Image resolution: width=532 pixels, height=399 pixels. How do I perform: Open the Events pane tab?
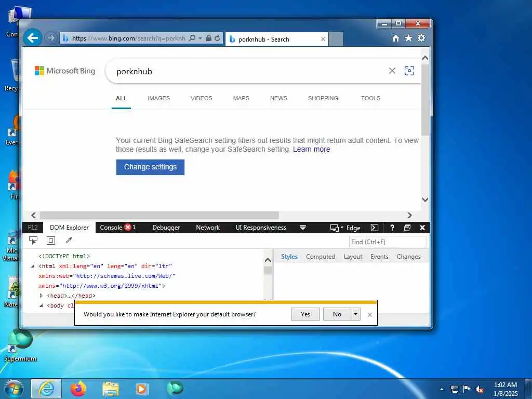(379, 257)
